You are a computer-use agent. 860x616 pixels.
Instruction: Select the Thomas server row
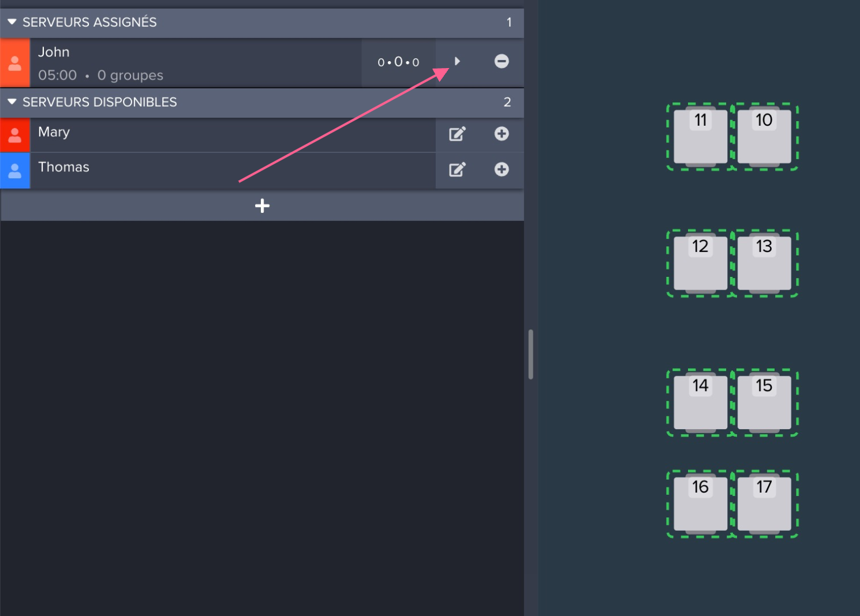coord(231,170)
